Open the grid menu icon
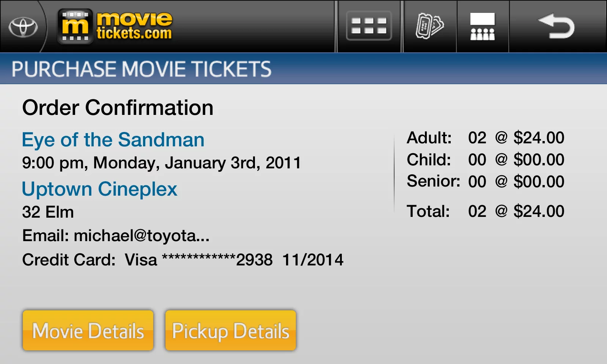Viewport: 607px width, 364px height. click(369, 26)
